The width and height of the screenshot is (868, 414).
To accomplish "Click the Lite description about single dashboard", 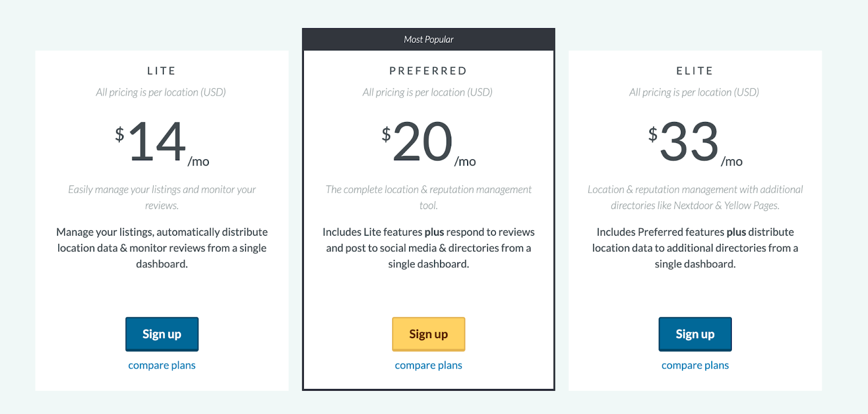I will pyautogui.click(x=162, y=248).
